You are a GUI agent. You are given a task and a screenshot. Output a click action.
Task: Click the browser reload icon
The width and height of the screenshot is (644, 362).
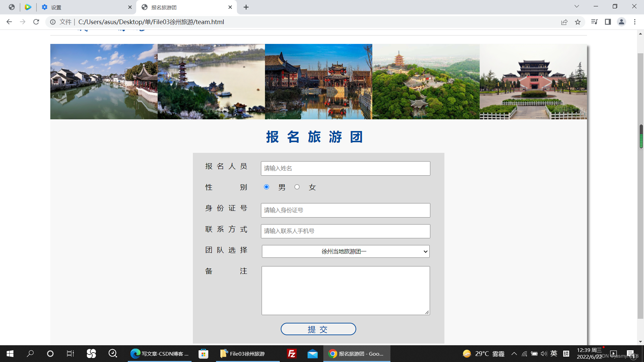click(36, 22)
